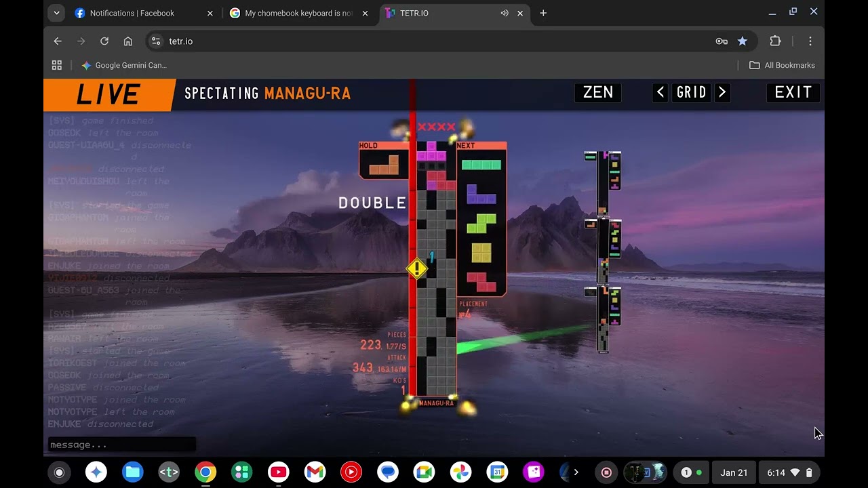Toggle the bookmark star for this page

coord(743,41)
